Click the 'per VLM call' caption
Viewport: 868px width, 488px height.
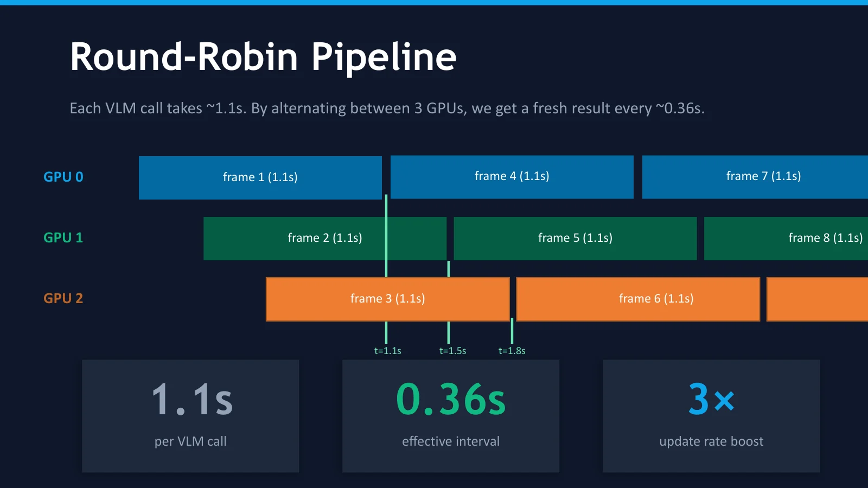pyautogui.click(x=190, y=441)
